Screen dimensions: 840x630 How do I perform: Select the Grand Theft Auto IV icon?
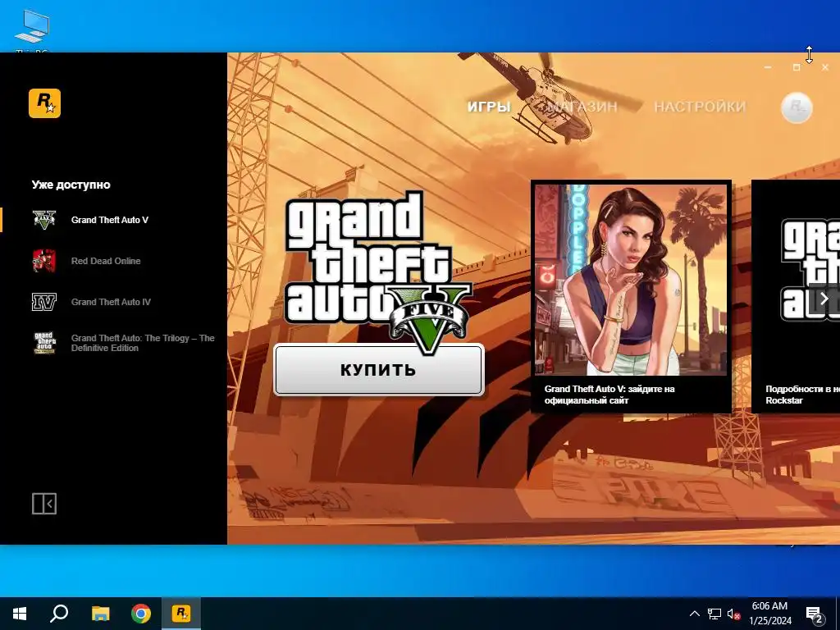44,302
